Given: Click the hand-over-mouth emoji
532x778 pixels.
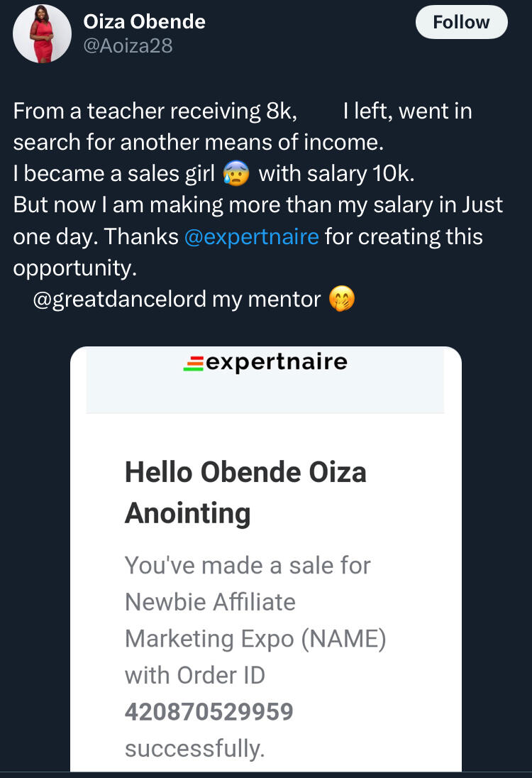Looking at the screenshot, I should pyautogui.click(x=342, y=300).
